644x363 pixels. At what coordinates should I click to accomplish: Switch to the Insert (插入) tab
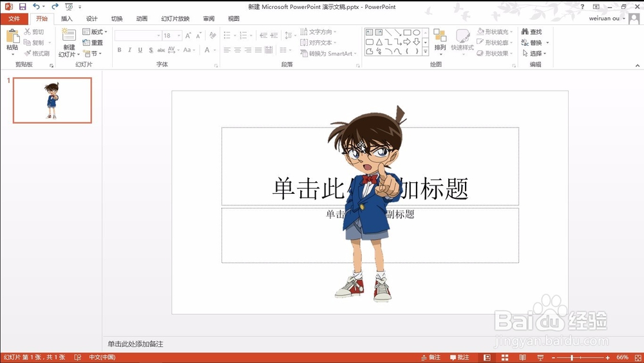66,19
